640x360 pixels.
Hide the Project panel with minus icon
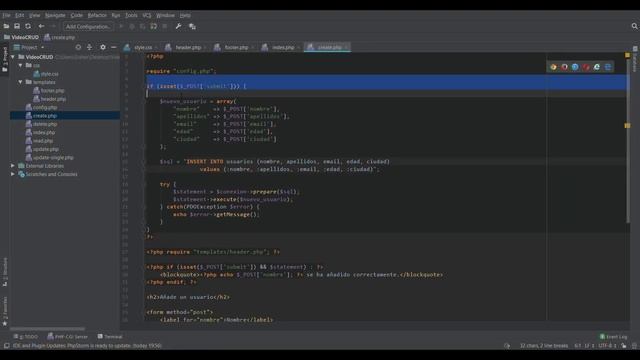click(113, 47)
